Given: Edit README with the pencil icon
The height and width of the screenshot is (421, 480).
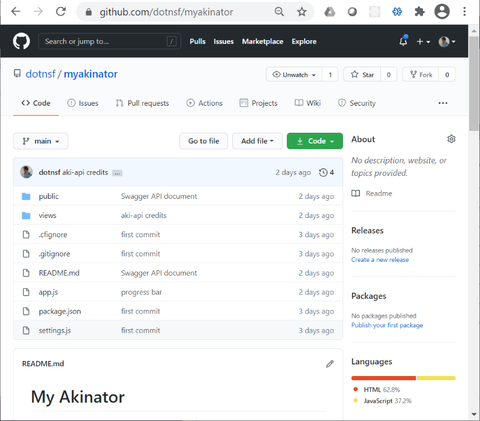Looking at the screenshot, I should tap(330, 364).
